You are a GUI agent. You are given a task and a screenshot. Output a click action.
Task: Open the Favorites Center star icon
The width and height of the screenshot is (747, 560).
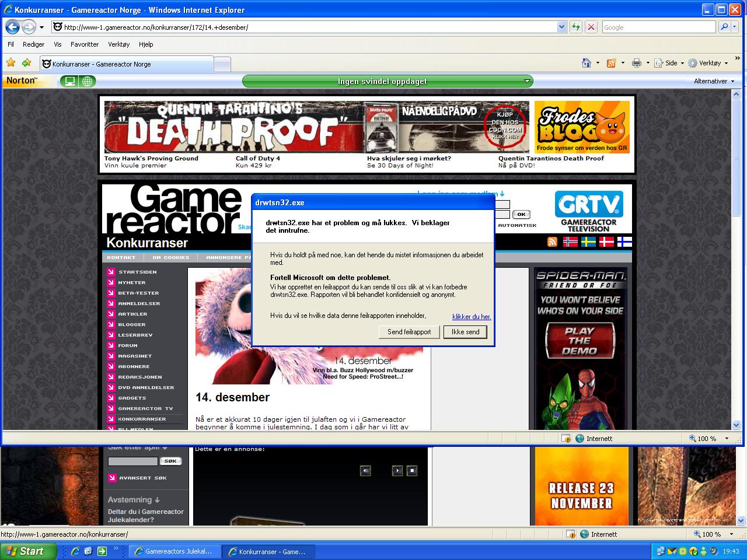click(x=11, y=63)
